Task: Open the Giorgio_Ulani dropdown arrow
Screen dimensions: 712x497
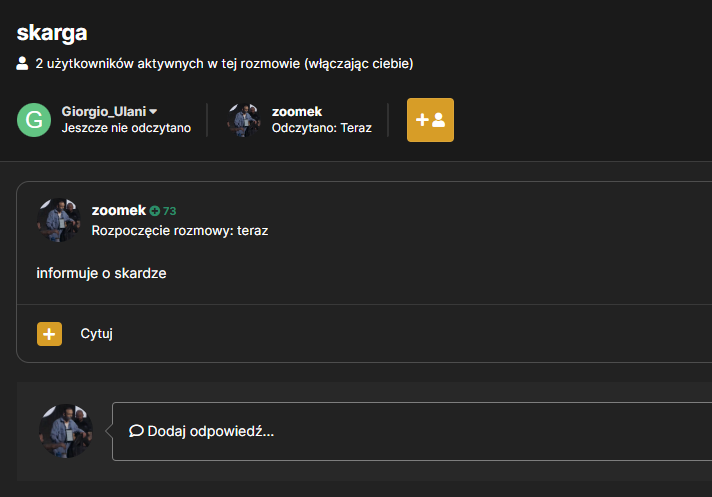Action: 153,111
